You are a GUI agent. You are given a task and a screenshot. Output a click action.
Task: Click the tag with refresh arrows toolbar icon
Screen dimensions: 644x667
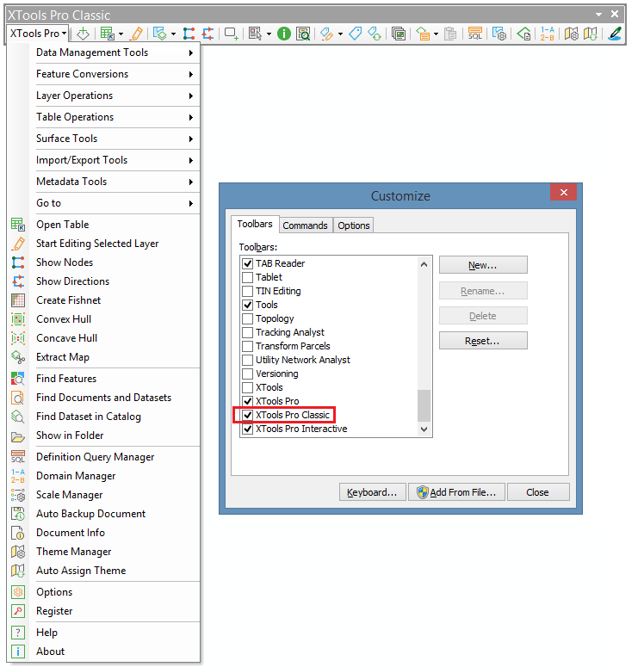point(375,34)
